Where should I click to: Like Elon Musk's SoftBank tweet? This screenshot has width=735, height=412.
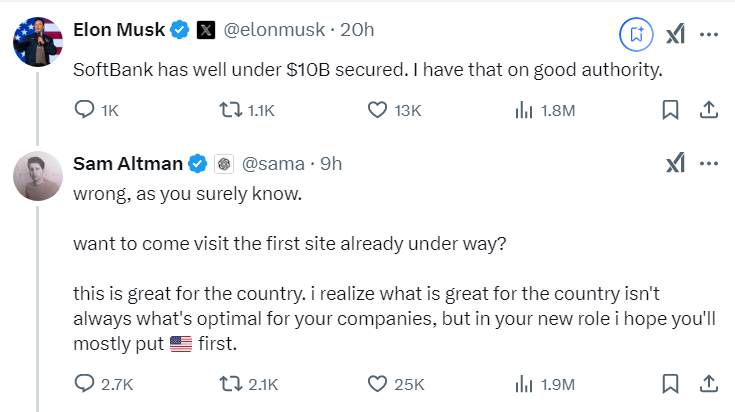point(378,110)
